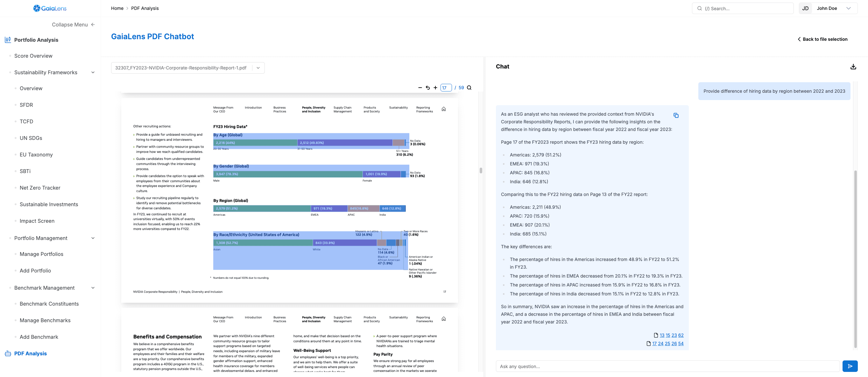The height and width of the screenshot is (377, 868).
Task: Click the GaiaLens logo
Action: point(50,8)
